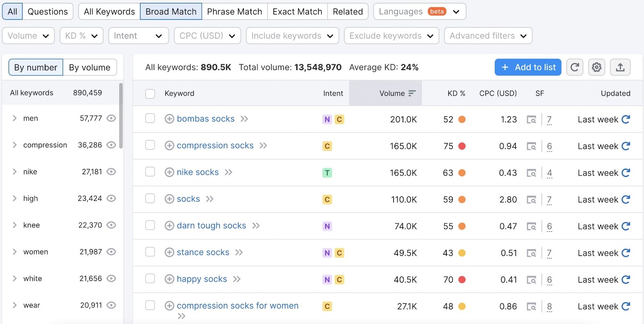Click SF count 7 for bombas socks
This screenshot has height=324, width=644.
549,120
